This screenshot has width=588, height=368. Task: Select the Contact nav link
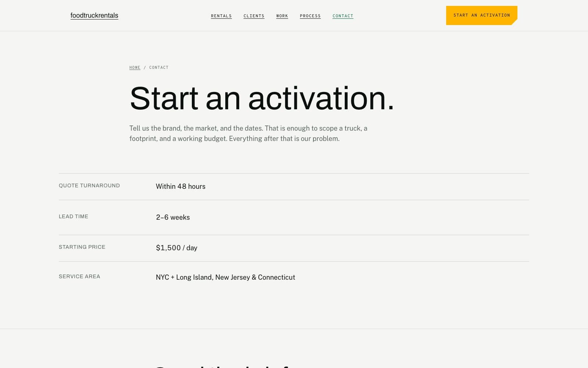click(343, 16)
